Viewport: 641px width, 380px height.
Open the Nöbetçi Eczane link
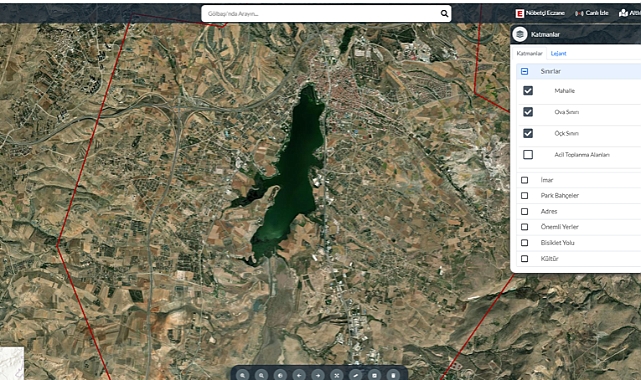[x=540, y=13]
